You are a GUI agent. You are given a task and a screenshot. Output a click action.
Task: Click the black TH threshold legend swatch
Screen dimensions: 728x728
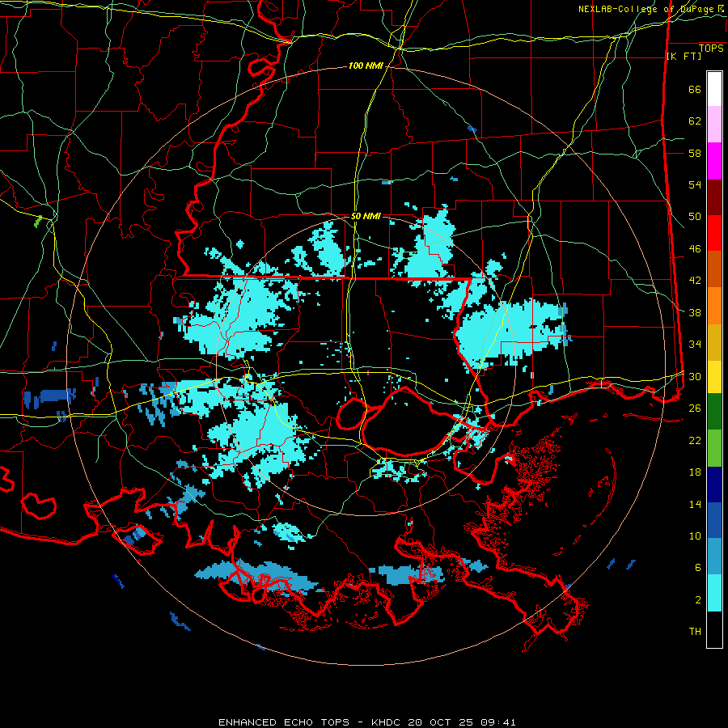tap(714, 629)
